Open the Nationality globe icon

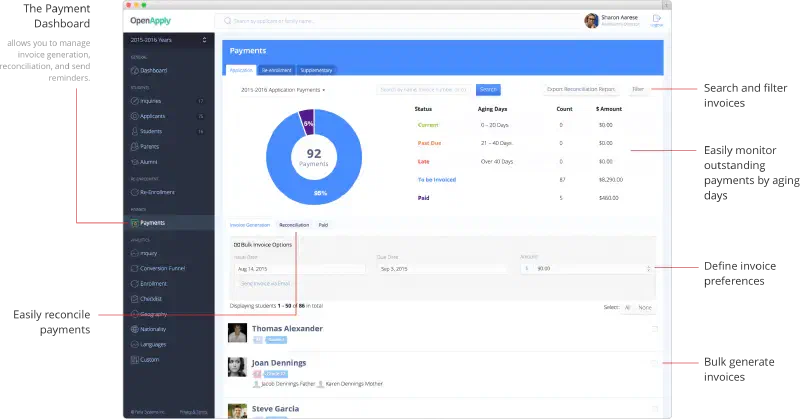(135, 329)
